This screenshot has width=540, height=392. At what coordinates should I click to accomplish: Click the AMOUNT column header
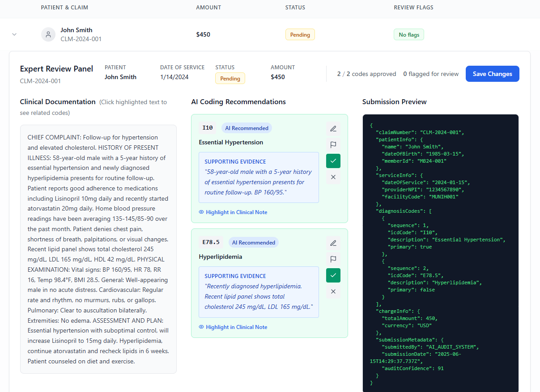click(x=208, y=8)
